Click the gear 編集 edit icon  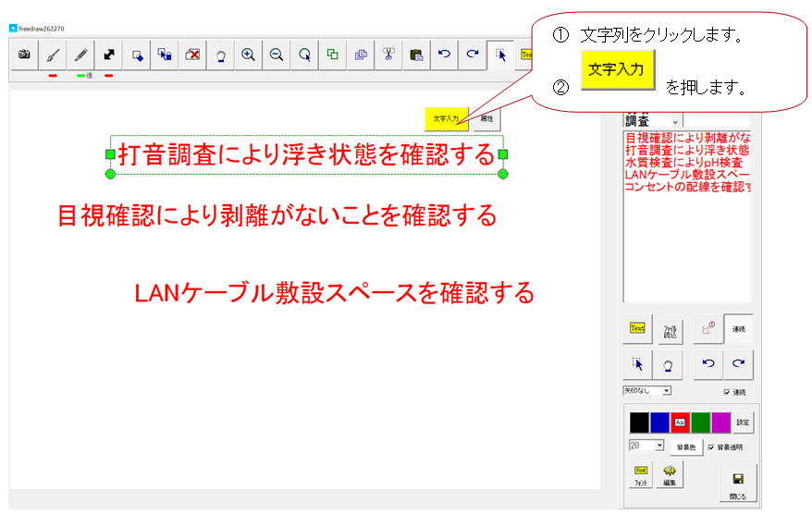point(671,475)
